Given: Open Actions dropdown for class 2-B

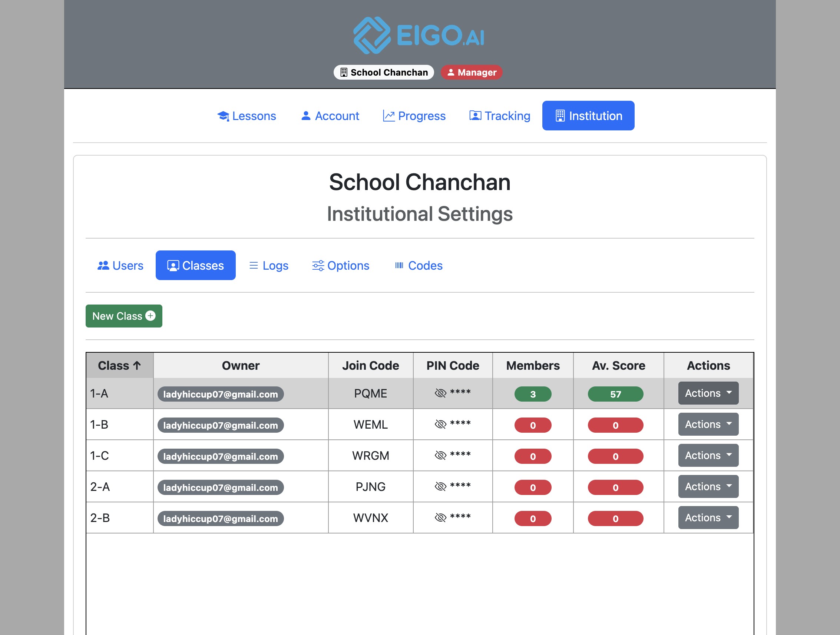Looking at the screenshot, I should coord(708,517).
